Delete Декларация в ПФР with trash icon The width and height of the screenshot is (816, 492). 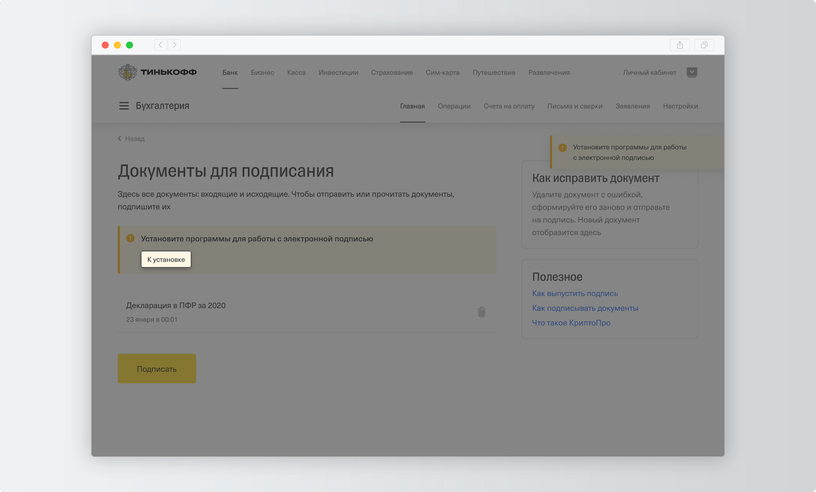tap(481, 311)
